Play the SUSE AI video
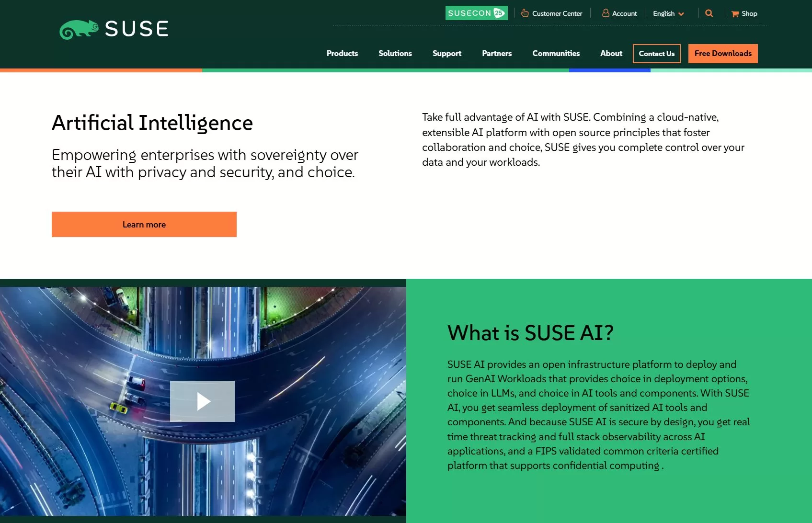Viewport: 812px width, 523px height. (203, 401)
